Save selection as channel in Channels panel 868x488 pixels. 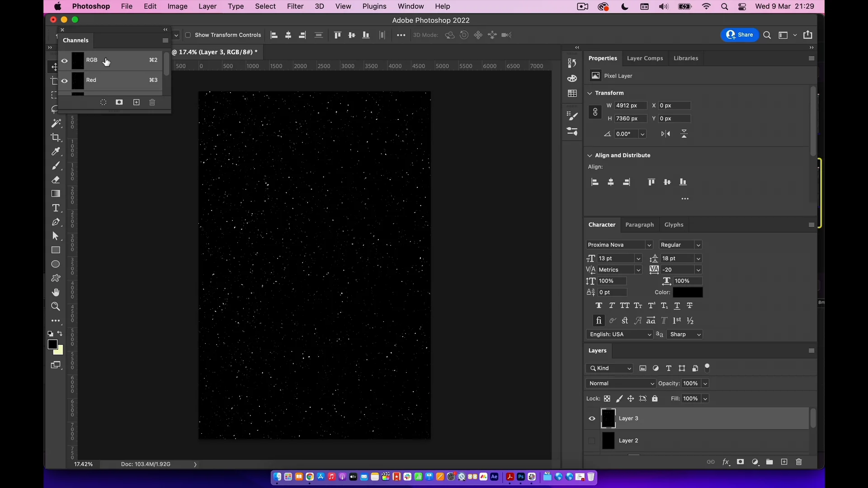(x=119, y=103)
